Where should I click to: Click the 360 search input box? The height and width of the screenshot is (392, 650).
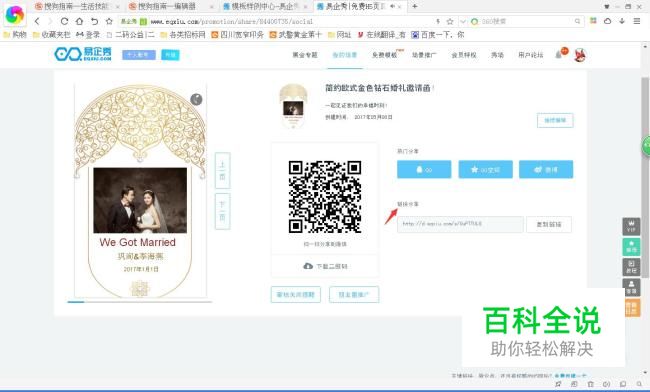526,21
